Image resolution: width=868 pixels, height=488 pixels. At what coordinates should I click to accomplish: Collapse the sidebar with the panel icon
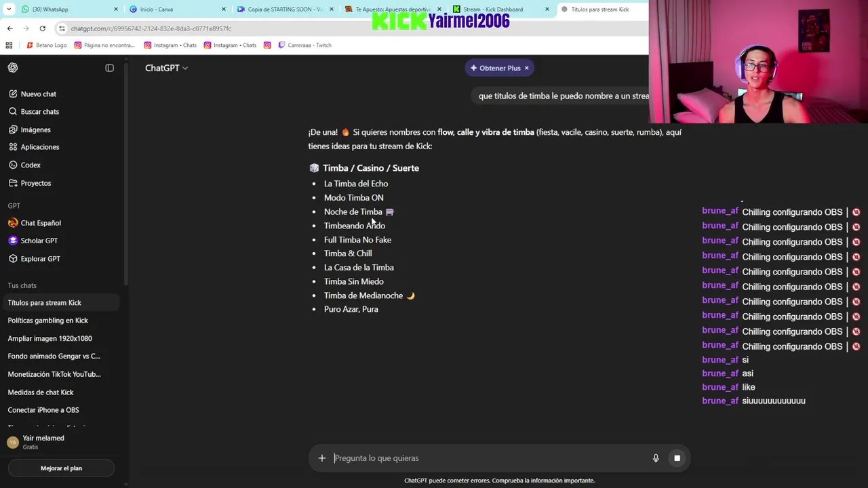(109, 68)
